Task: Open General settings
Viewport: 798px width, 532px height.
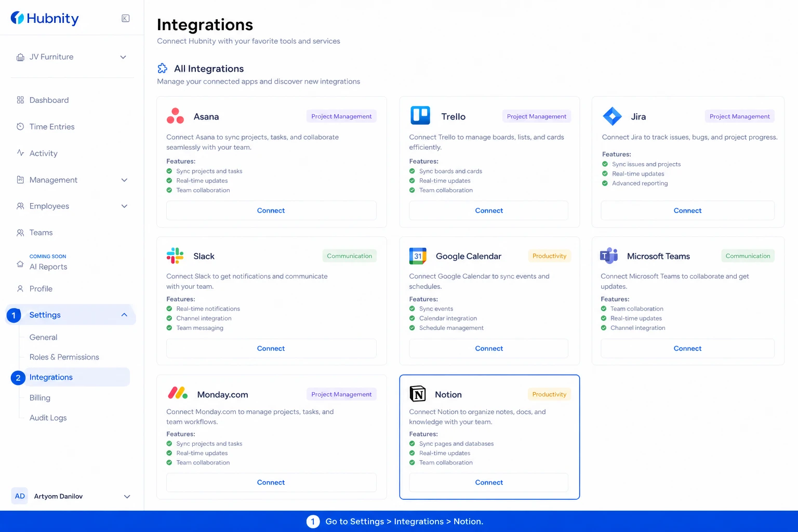Action: coord(43,337)
